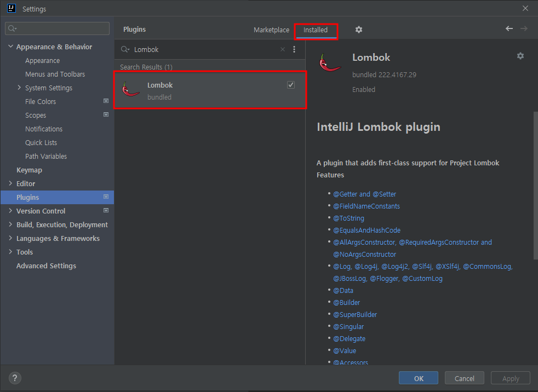Viewport: 538px width, 392px height.
Task: Open the Lombok detail gear menu
Action: pyautogui.click(x=520, y=56)
